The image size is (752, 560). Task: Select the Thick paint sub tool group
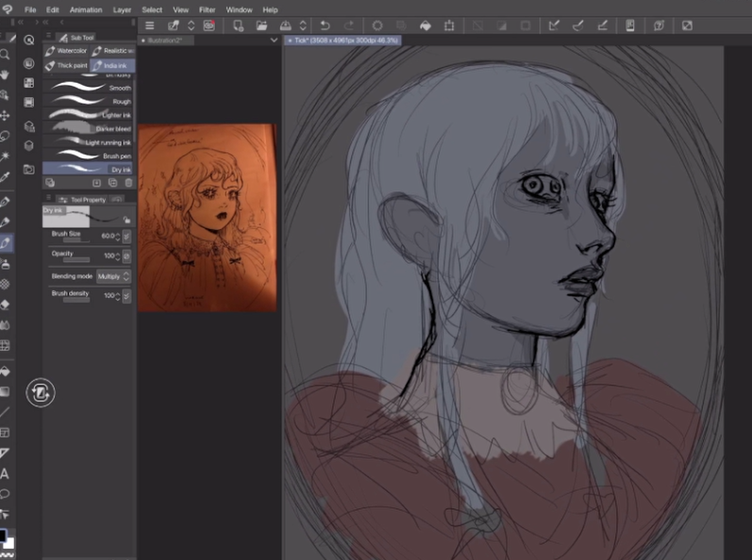pos(66,65)
